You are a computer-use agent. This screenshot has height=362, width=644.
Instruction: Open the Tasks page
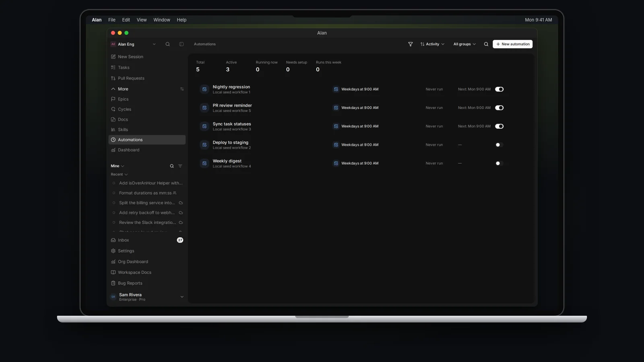[x=147, y=68]
